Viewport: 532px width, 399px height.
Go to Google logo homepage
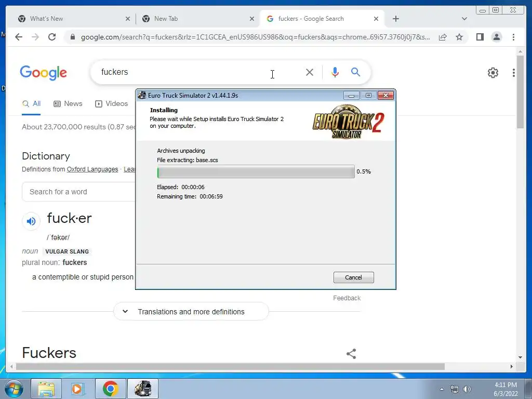click(44, 73)
